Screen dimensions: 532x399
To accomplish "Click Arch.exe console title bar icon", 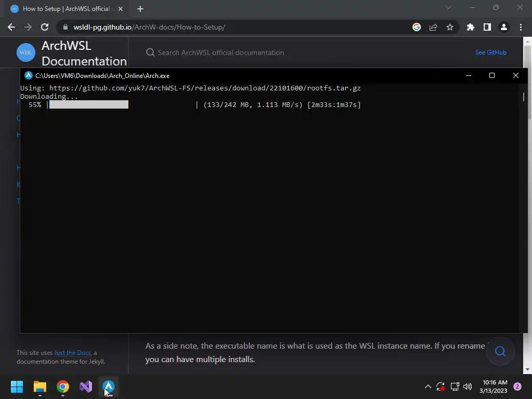I will (29, 75).
